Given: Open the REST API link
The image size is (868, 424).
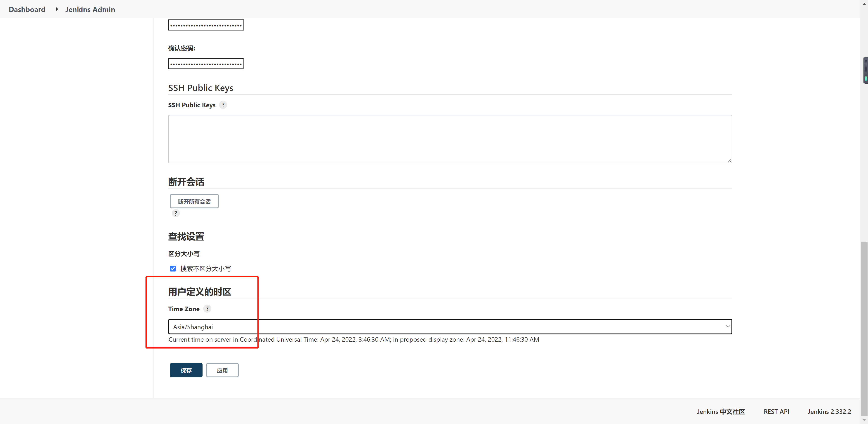Looking at the screenshot, I should click(x=776, y=412).
